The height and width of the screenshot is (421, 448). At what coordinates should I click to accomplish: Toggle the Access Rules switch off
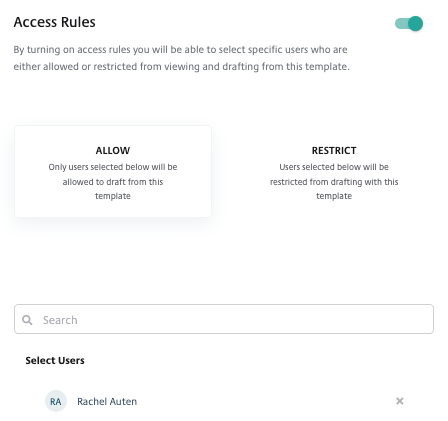pos(409,23)
